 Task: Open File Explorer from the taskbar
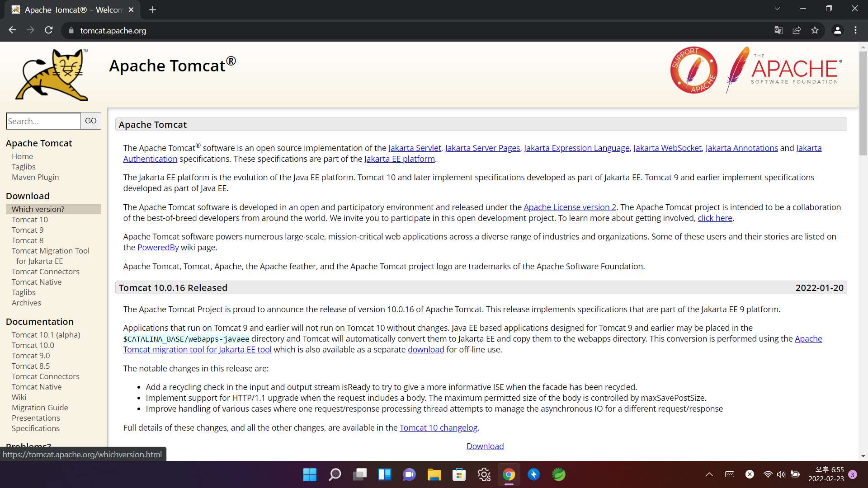pos(434,474)
